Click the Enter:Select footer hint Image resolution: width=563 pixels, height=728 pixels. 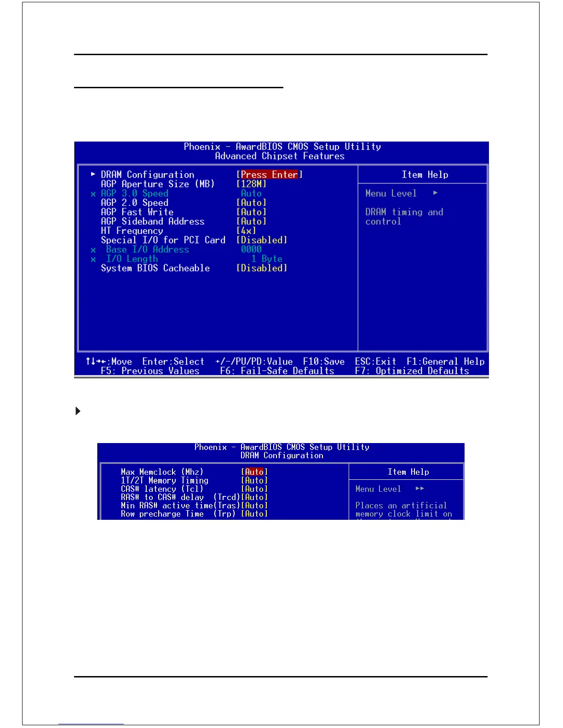173,362
